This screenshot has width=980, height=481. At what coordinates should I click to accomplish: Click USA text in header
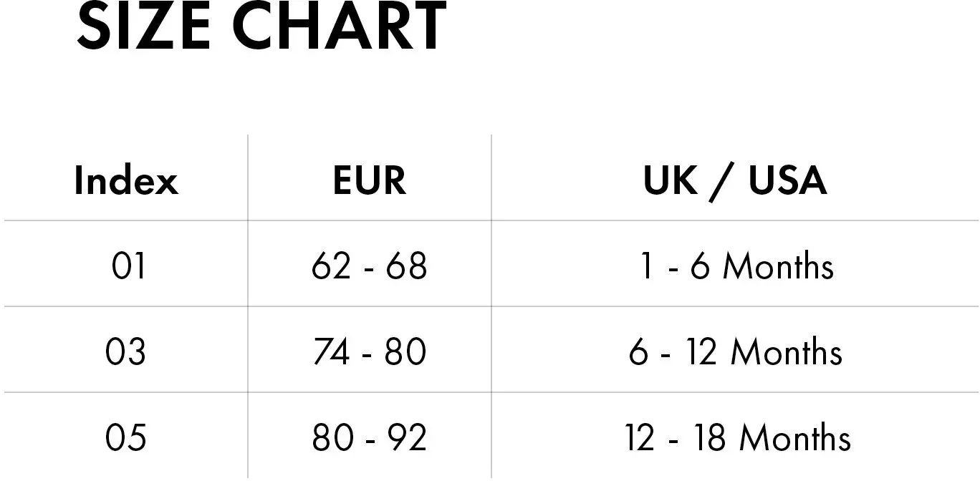point(788,180)
